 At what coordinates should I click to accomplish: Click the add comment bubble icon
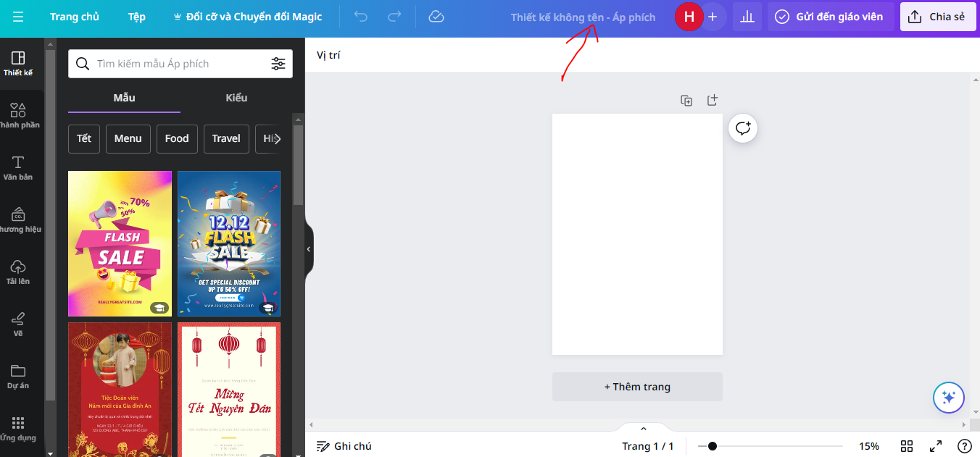(743, 129)
